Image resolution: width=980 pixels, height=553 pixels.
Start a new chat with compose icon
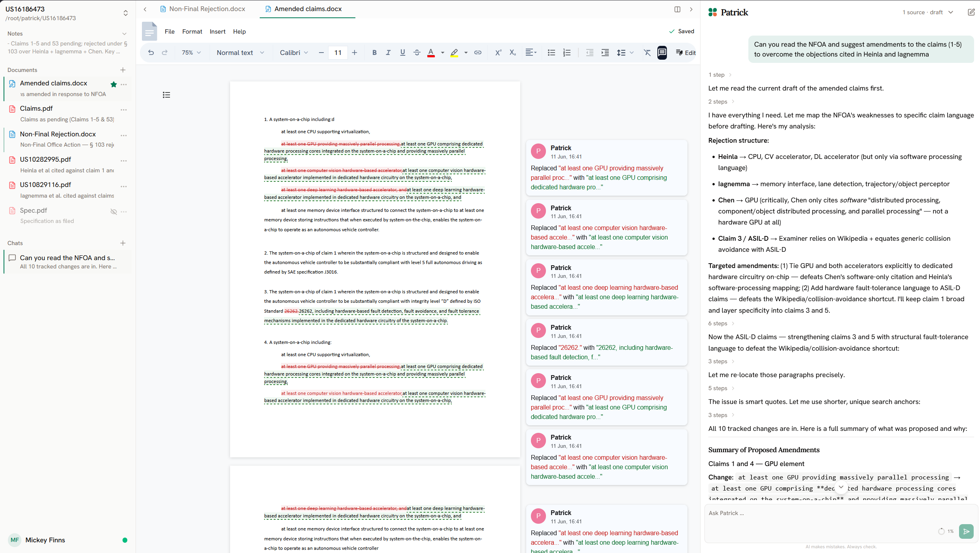pos(971,12)
